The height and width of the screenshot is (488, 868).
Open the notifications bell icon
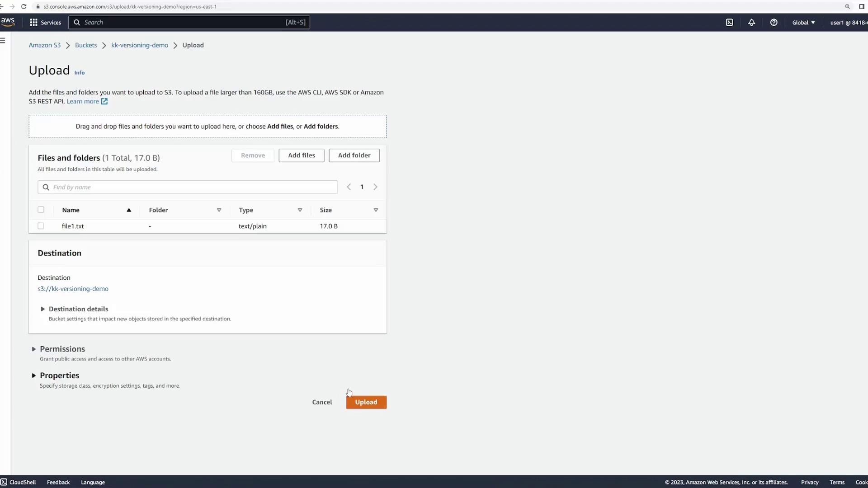[751, 23]
